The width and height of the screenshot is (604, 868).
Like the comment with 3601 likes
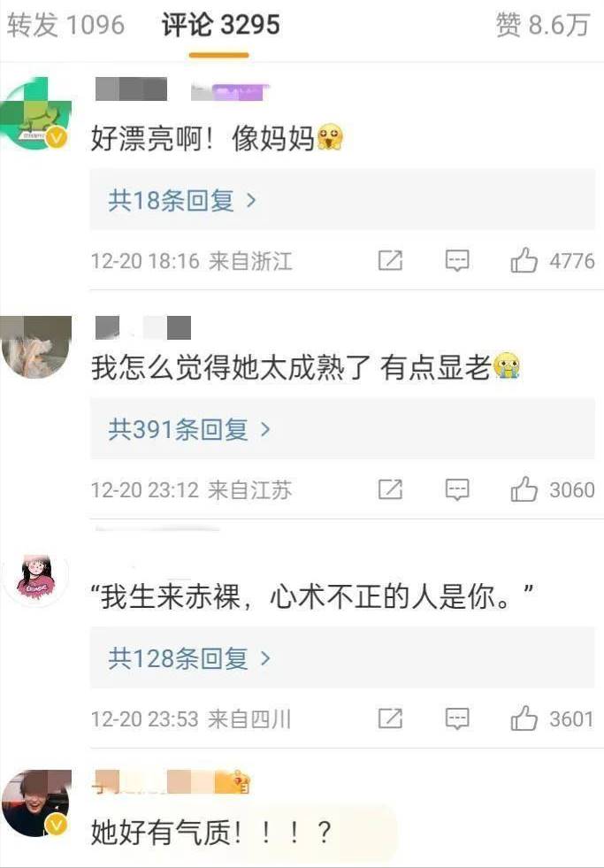[x=553, y=718]
